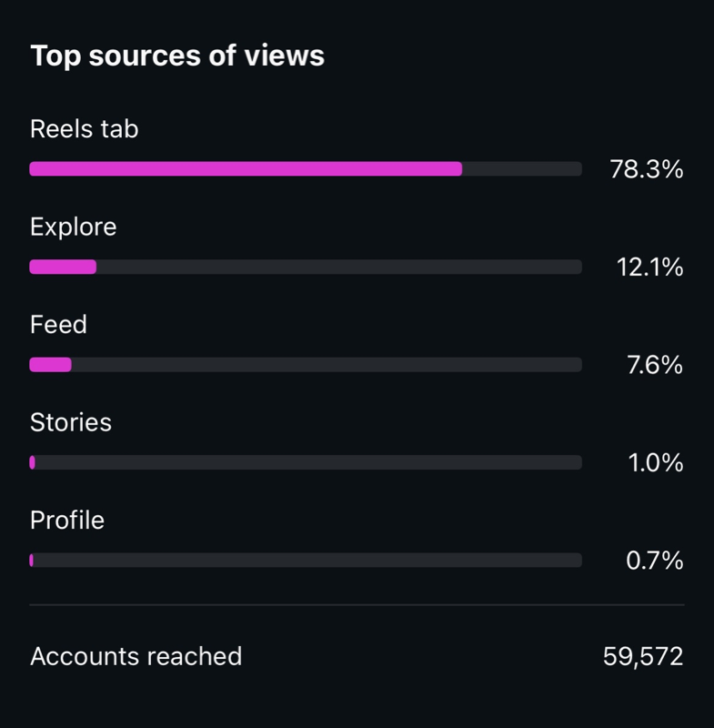This screenshot has width=714, height=728.
Task: Click the 59,572 accounts reached value
Action: click(x=644, y=655)
